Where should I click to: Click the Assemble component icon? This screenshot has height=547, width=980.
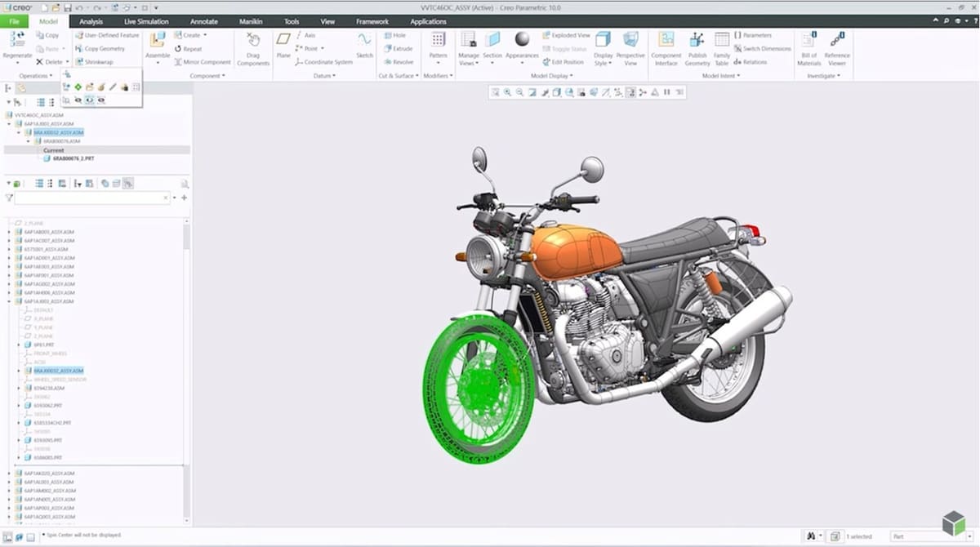[158, 40]
